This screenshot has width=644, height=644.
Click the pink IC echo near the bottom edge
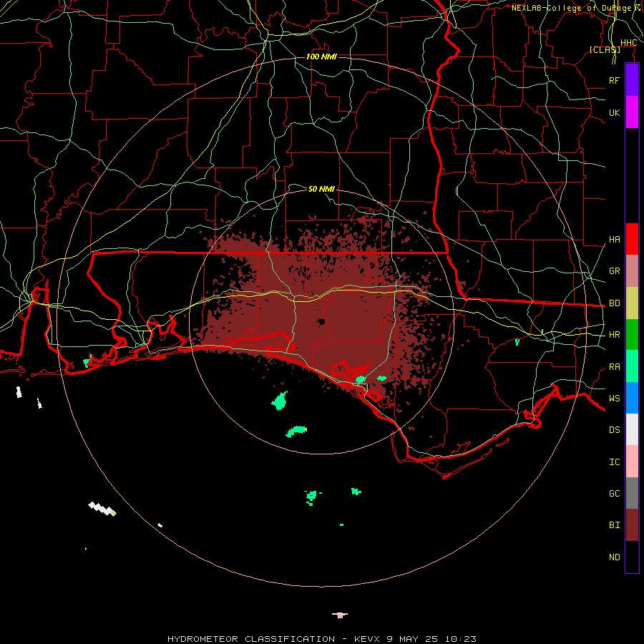[340, 615]
